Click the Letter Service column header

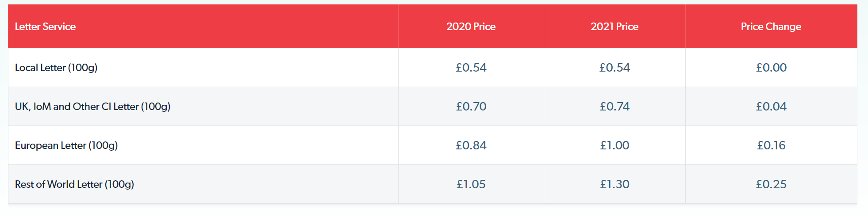[x=45, y=27]
